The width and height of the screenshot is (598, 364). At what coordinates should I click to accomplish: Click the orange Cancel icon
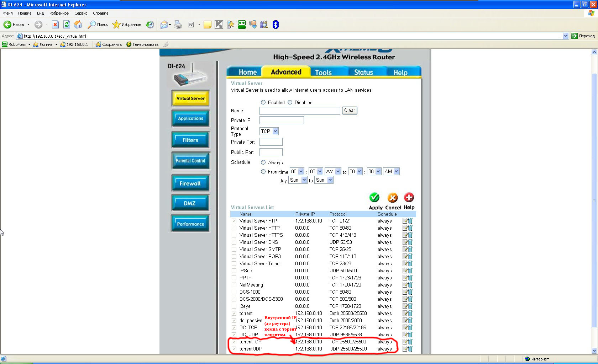click(393, 197)
